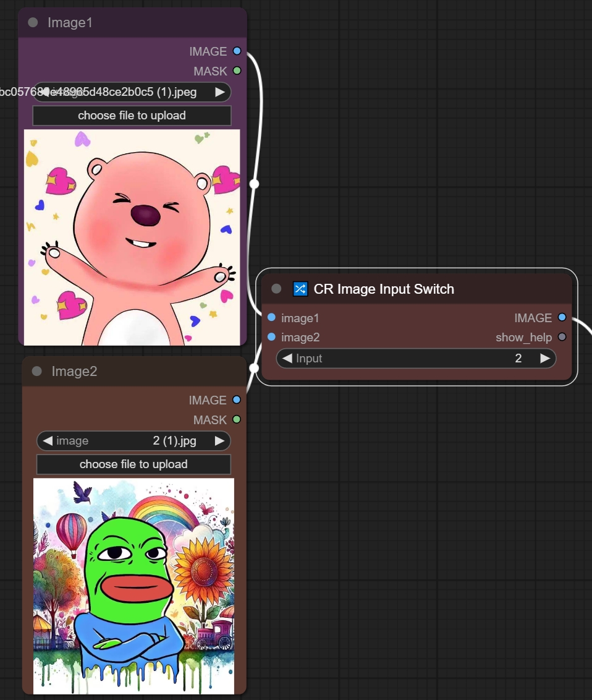Click choose file to upload in Image1
The image size is (592, 700).
tap(132, 116)
